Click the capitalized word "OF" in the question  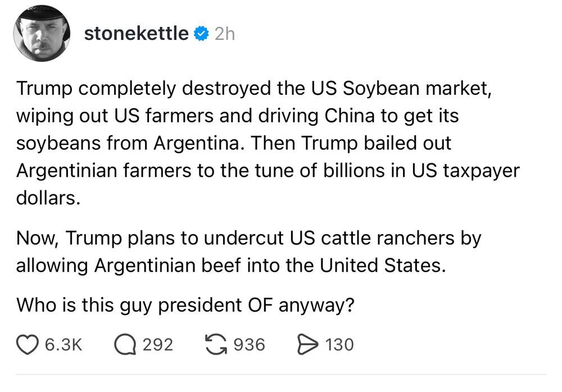pyautogui.click(x=260, y=306)
